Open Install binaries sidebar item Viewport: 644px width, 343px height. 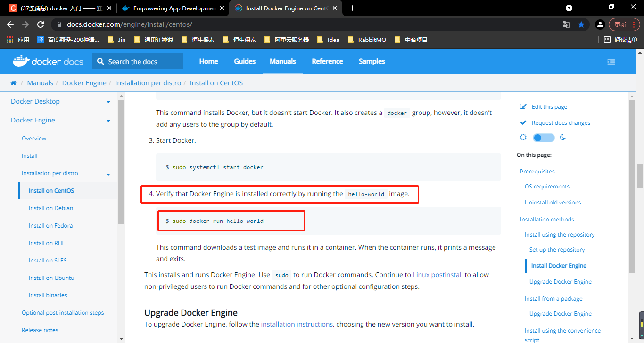[48, 295]
